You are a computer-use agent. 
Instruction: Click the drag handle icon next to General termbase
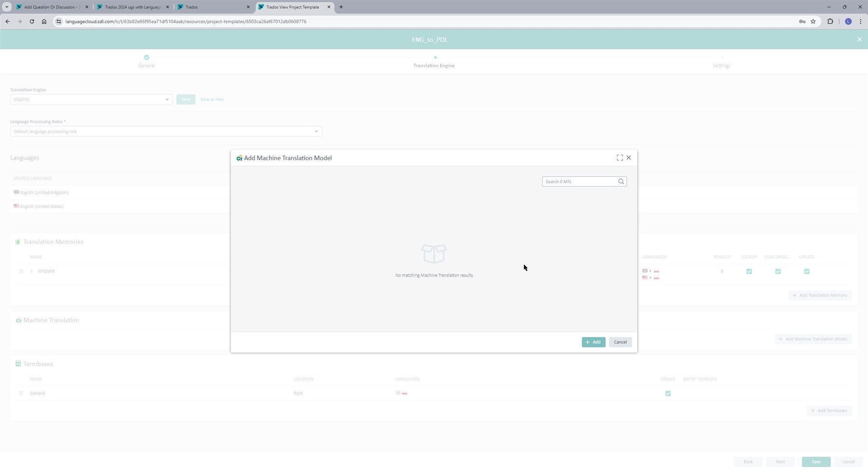(x=21, y=393)
